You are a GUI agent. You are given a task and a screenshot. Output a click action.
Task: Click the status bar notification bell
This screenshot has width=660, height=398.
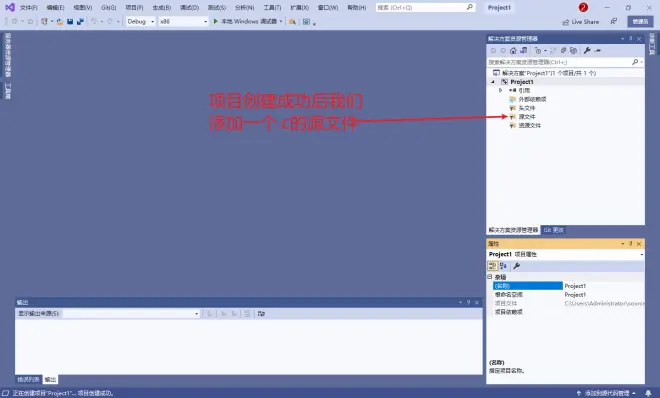pos(648,393)
